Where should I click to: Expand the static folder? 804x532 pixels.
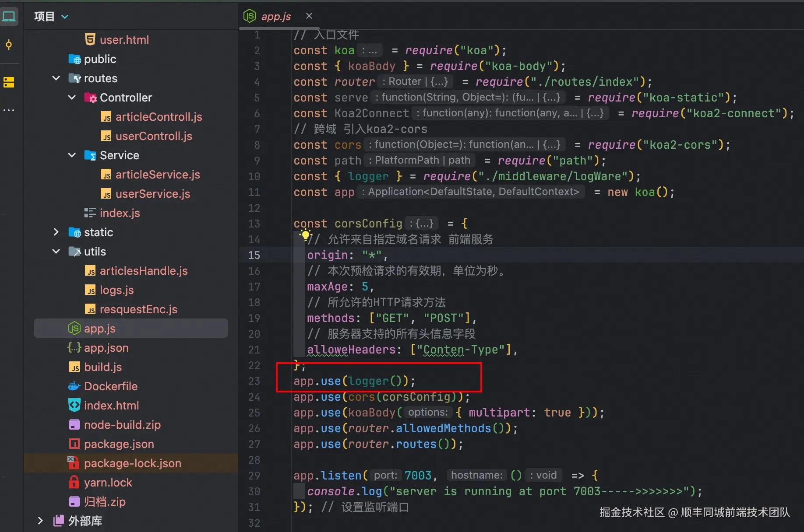[x=56, y=232]
